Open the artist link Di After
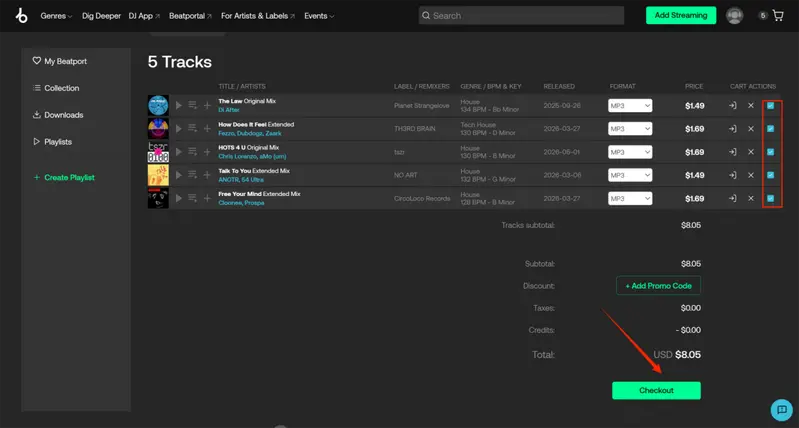The width and height of the screenshot is (799, 428). click(x=229, y=110)
